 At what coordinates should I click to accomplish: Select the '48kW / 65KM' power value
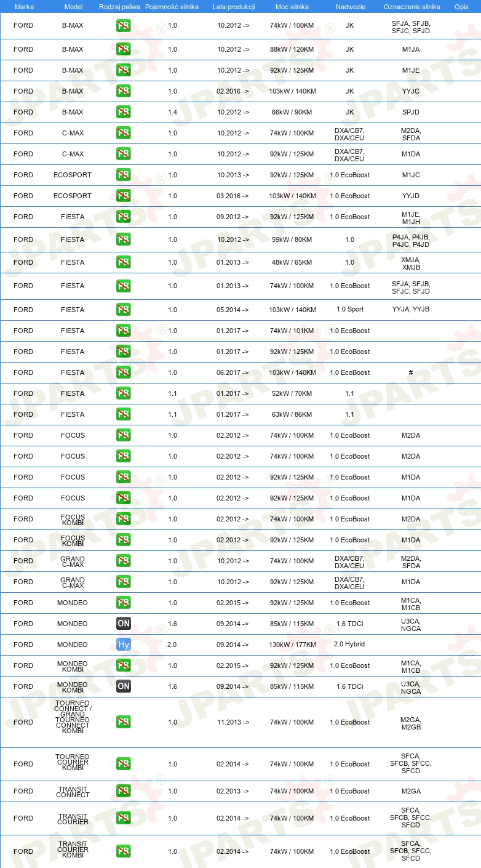pyautogui.click(x=291, y=262)
